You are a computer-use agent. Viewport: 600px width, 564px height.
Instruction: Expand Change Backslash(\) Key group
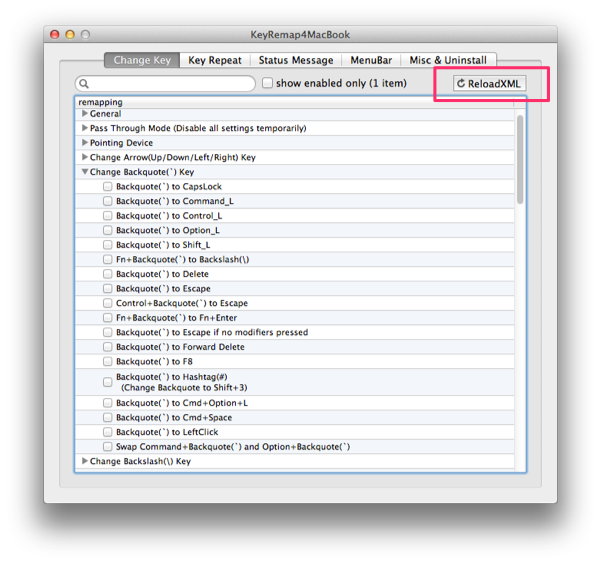[85, 461]
